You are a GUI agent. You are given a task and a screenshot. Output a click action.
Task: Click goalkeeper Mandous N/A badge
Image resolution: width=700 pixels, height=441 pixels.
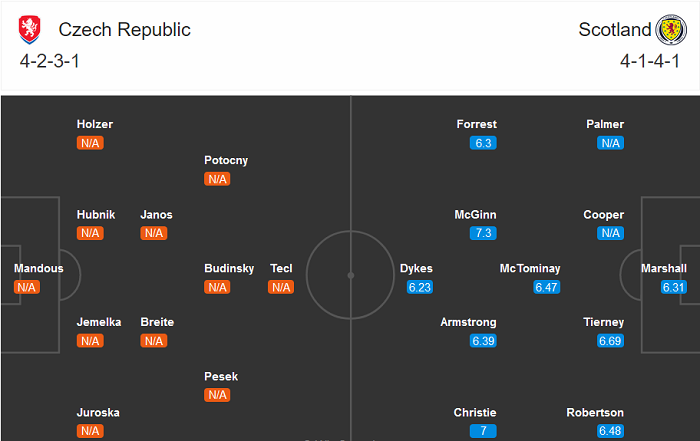[x=27, y=287]
